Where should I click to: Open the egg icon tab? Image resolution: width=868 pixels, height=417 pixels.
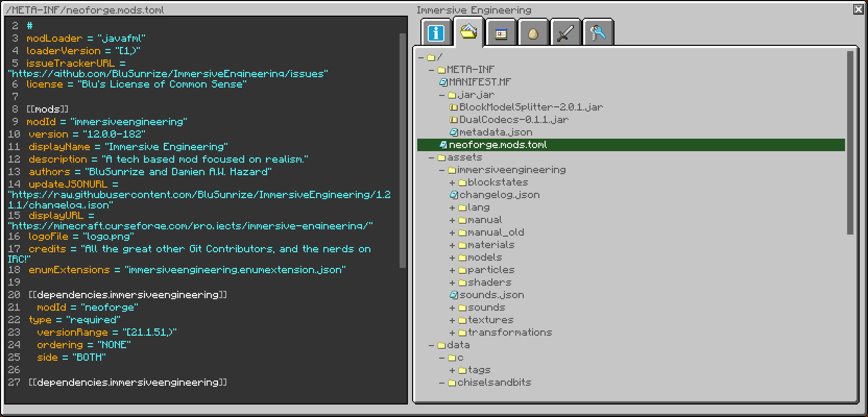[533, 34]
